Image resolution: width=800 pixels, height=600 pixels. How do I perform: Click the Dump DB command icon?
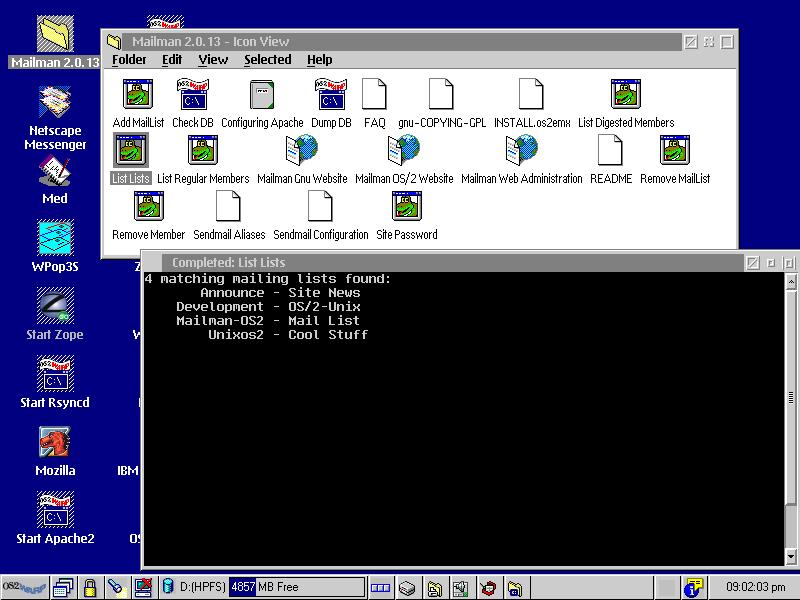pyautogui.click(x=331, y=94)
